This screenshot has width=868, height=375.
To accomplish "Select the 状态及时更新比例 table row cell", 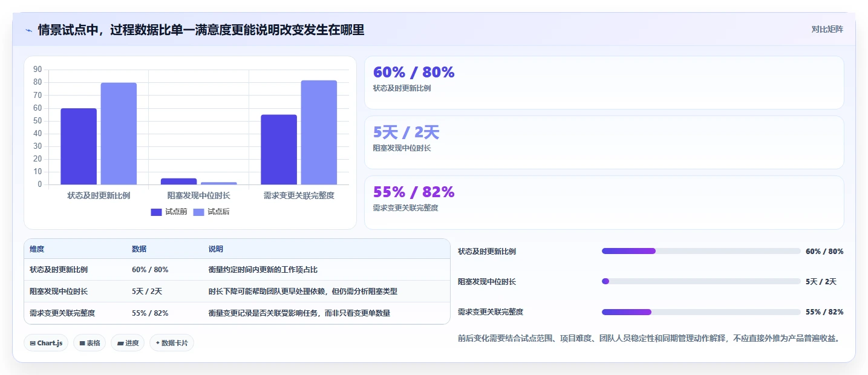I will coord(59,270).
